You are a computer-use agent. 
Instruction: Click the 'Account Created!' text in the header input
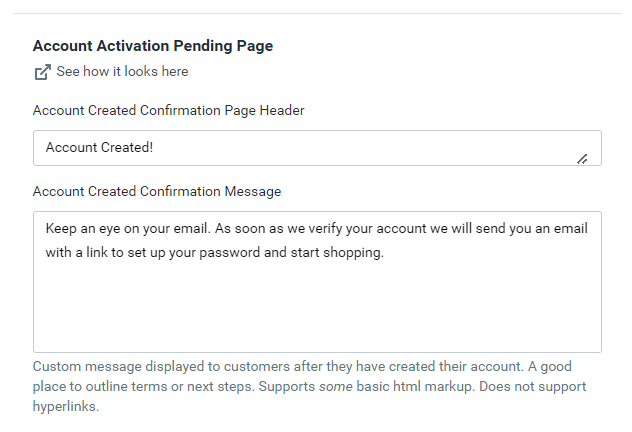(x=99, y=147)
